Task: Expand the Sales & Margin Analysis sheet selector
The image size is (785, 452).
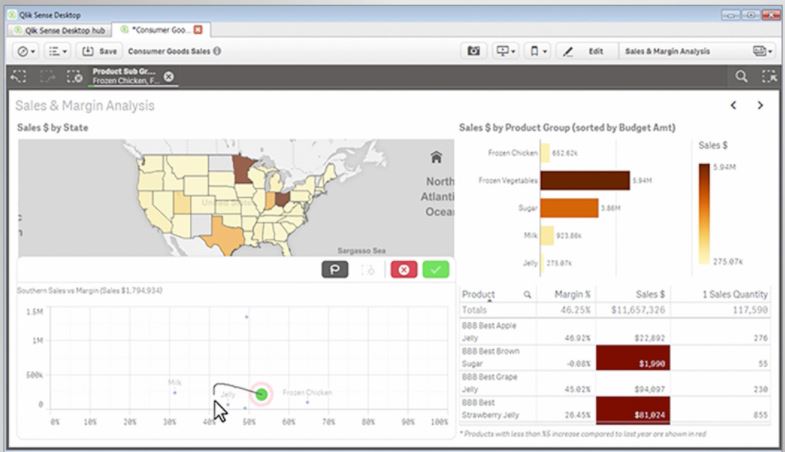Action: coord(764,50)
